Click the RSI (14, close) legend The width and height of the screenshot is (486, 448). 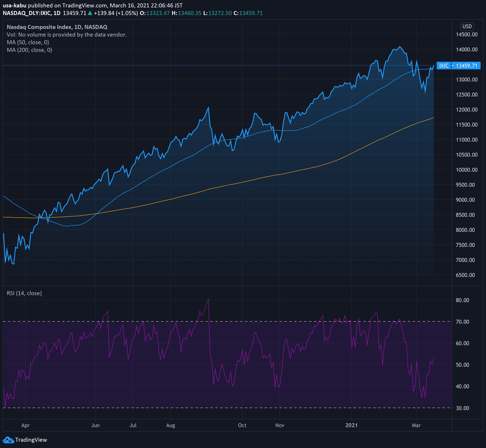[24, 293]
